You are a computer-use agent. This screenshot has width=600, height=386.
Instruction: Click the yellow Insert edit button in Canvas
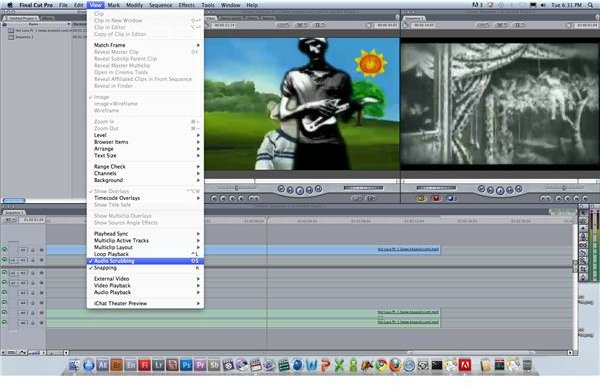point(421,198)
